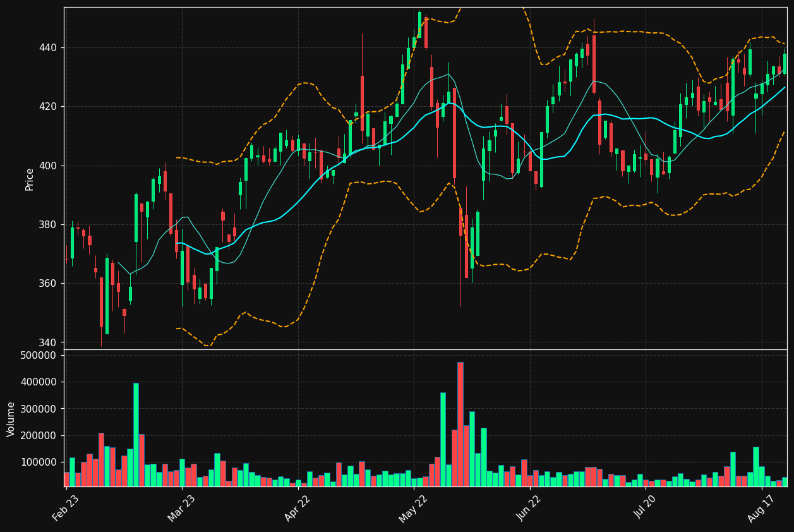Click the 'Price' y-axis label

tap(30, 179)
